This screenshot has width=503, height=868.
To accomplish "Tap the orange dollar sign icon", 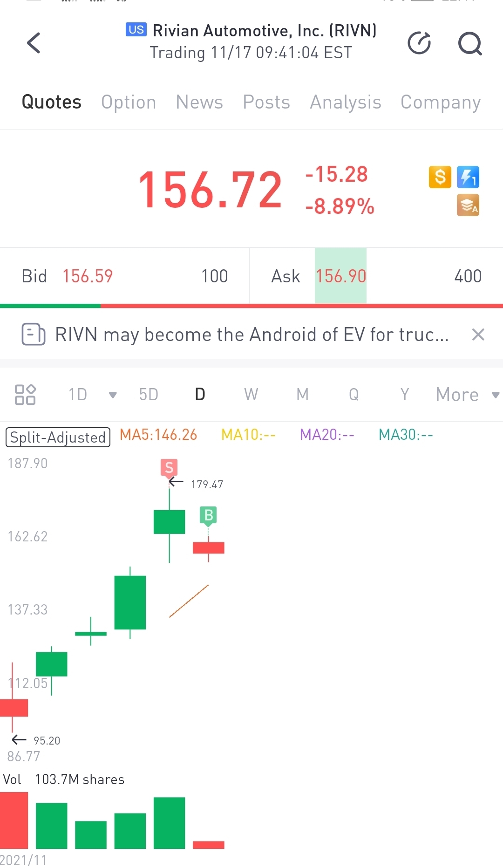I will (x=440, y=177).
